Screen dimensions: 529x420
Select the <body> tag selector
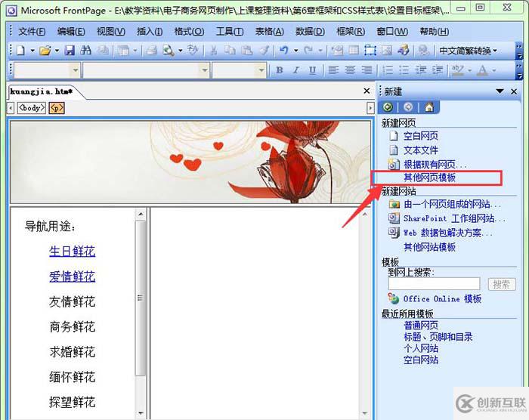[x=32, y=108]
